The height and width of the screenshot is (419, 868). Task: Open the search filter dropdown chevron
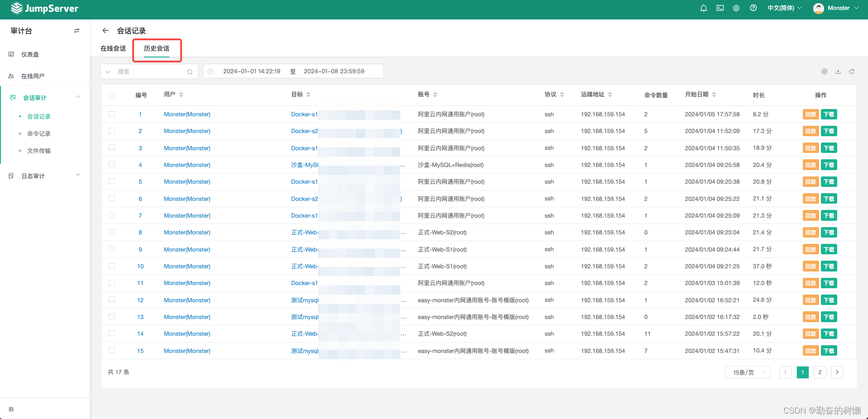point(108,72)
